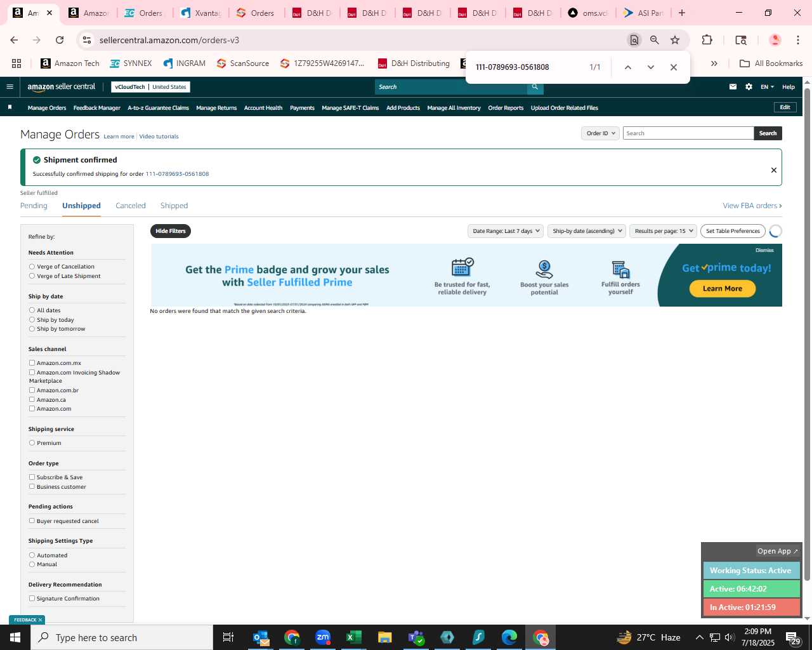Select the All dates radio button

pos(32,310)
